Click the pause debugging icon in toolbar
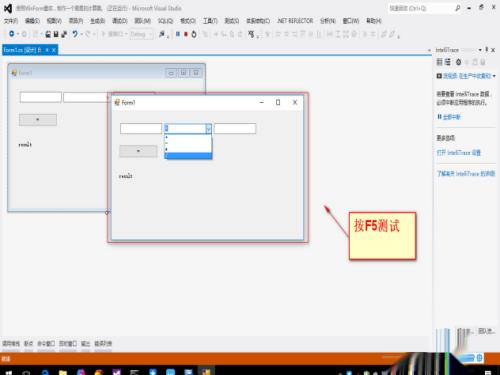 click(x=178, y=34)
